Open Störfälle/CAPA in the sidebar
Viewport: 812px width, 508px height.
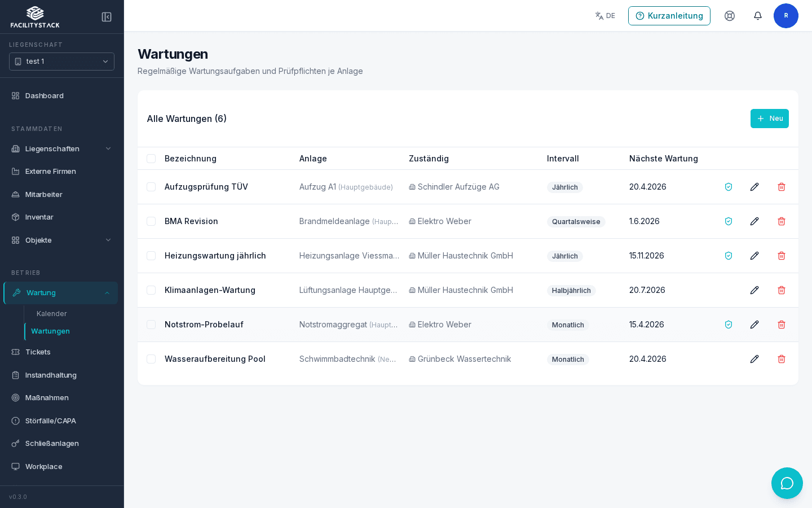[61, 421]
